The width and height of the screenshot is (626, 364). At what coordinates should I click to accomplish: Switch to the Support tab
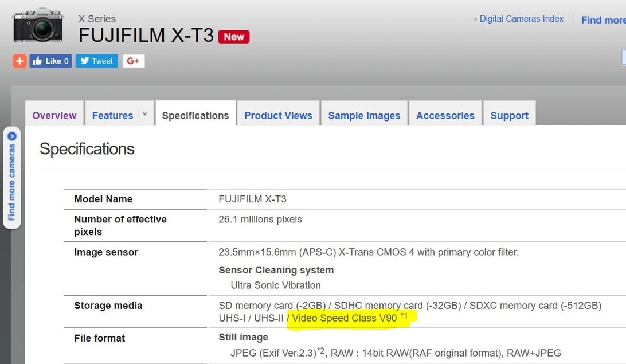[509, 115]
